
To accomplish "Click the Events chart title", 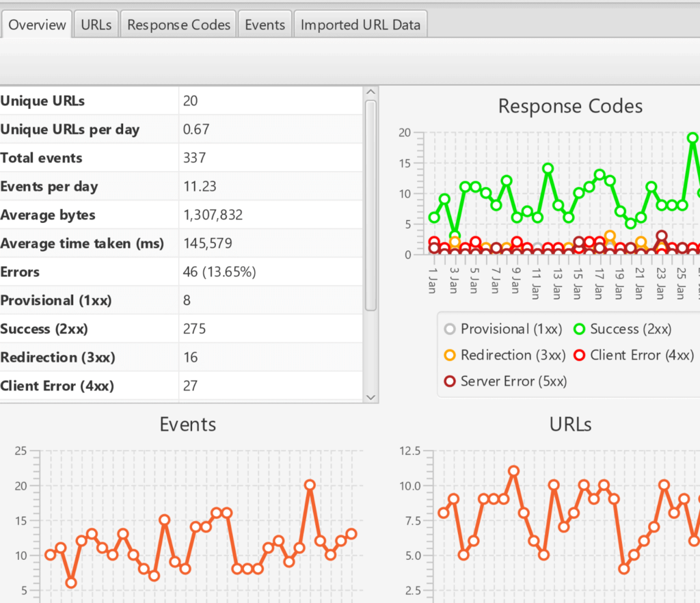I will (187, 425).
